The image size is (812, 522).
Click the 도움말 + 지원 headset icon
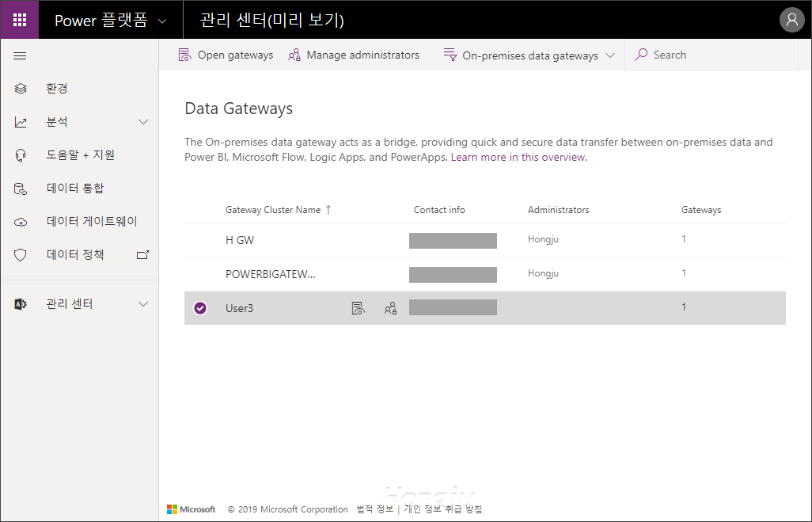point(21,155)
